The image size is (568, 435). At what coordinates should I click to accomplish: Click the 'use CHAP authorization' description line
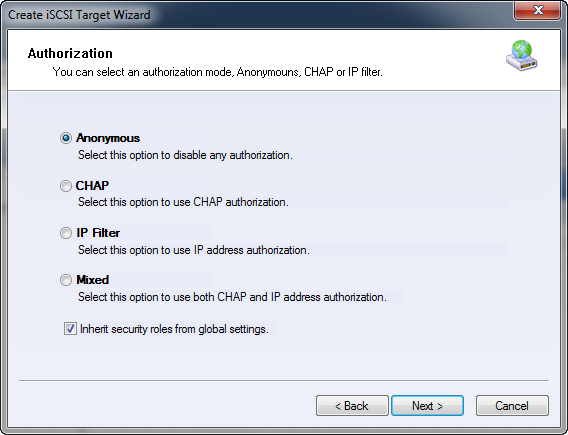click(183, 202)
